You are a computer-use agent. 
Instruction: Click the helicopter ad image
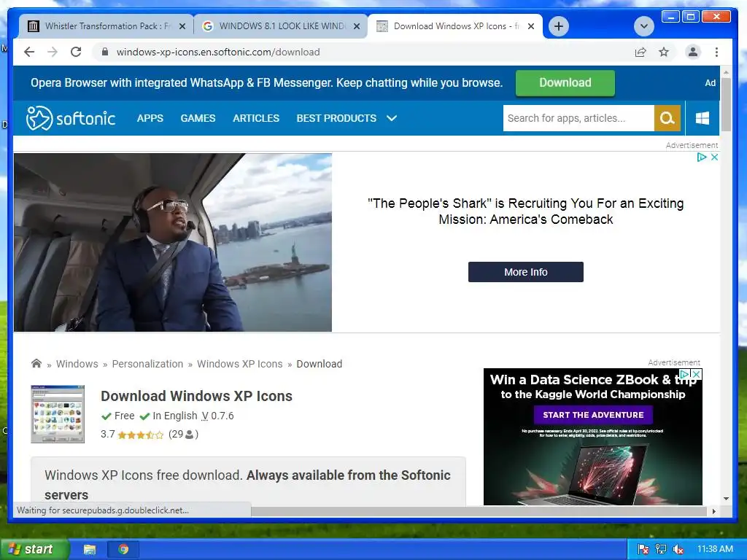pos(173,242)
